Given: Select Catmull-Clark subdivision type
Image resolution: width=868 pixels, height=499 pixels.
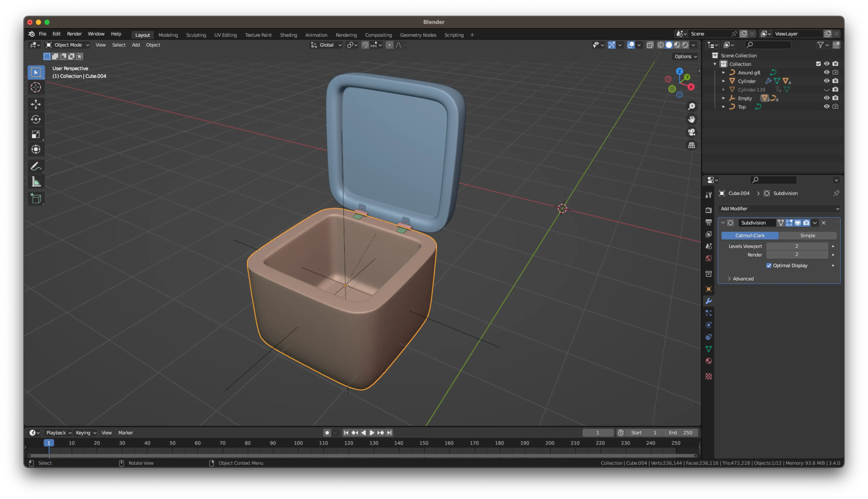Looking at the screenshot, I should (x=750, y=236).
